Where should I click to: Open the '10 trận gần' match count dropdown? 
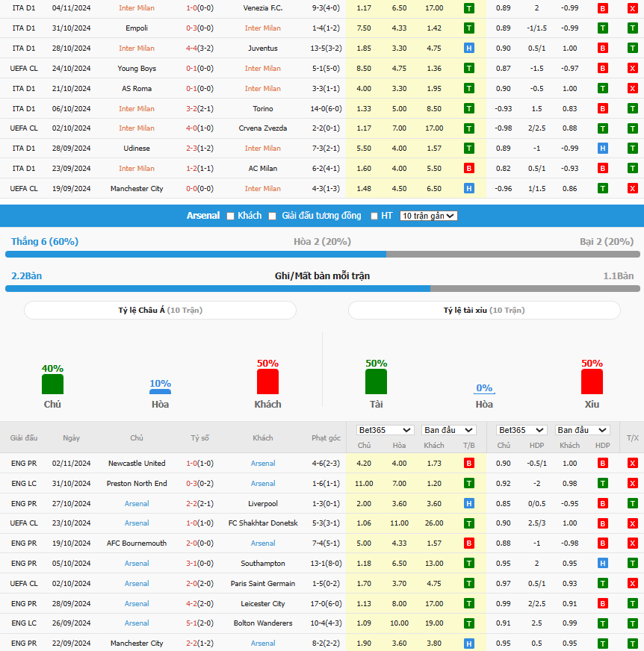[428, 216]
